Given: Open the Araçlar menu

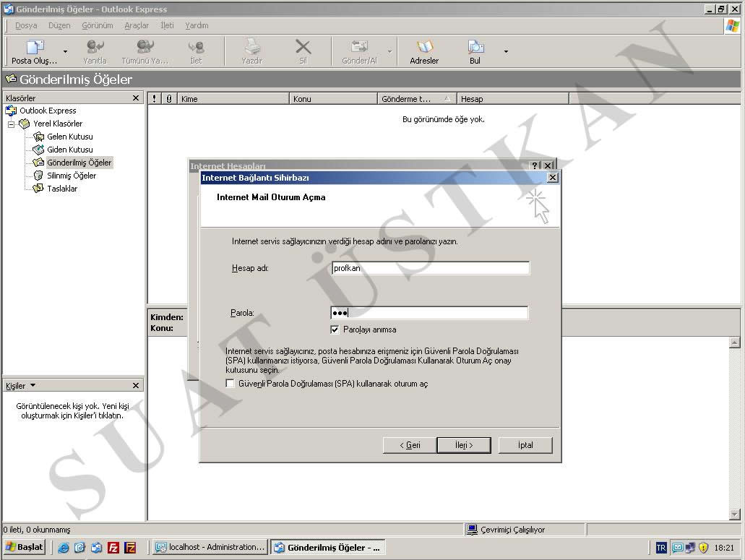Looking at the screenshot, I should coord(137,25).
